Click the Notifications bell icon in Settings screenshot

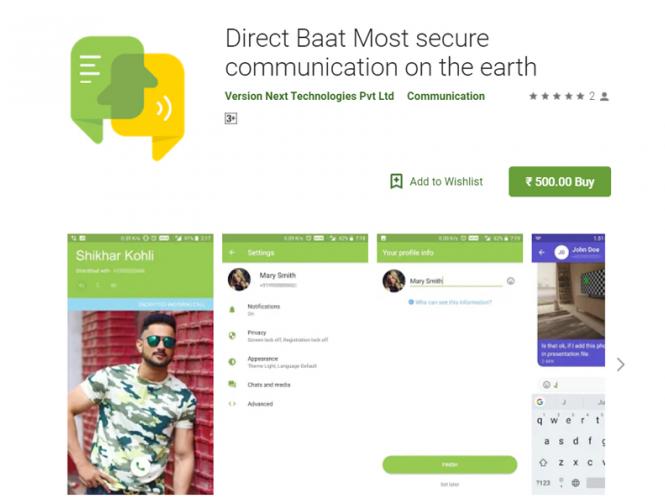[x=232, y=310]
